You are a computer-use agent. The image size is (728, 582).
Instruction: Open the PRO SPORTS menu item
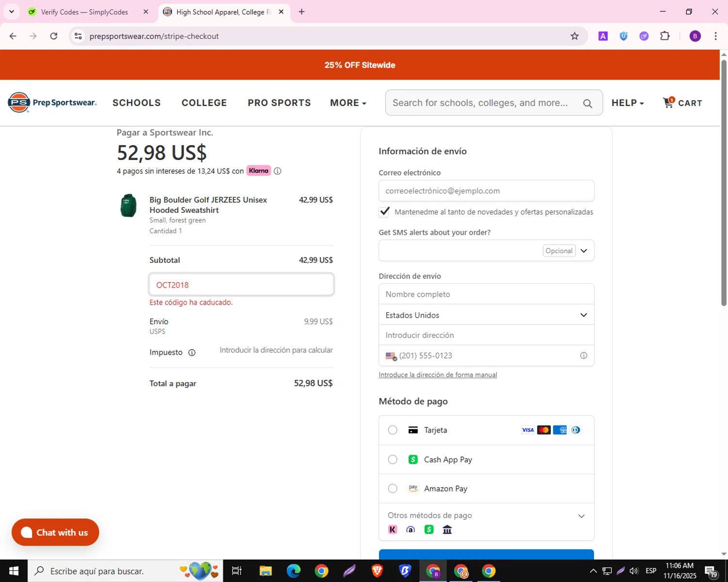[279, 103]
